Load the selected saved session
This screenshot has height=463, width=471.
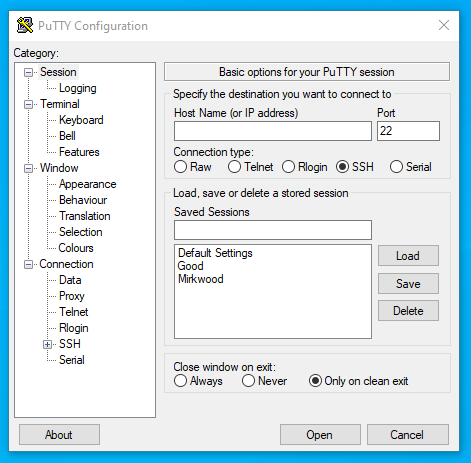[x=408, y=256]
